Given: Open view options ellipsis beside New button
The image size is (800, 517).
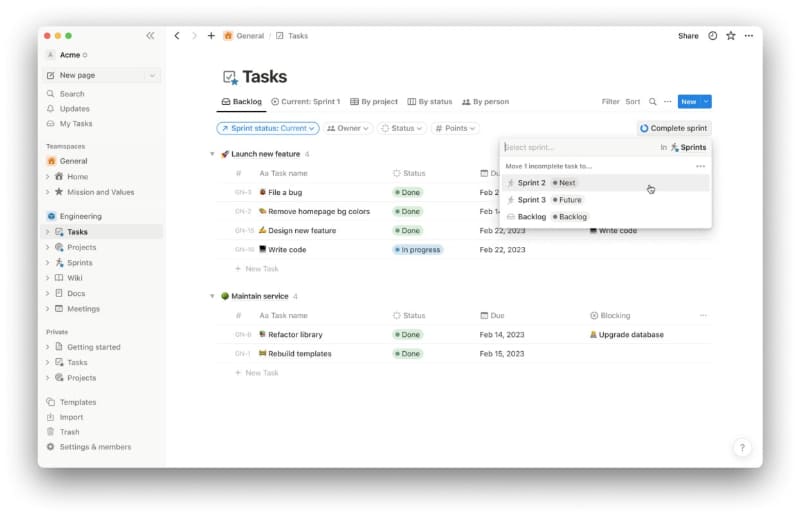Looking at the screenshot, I should (x=667, y=102).
